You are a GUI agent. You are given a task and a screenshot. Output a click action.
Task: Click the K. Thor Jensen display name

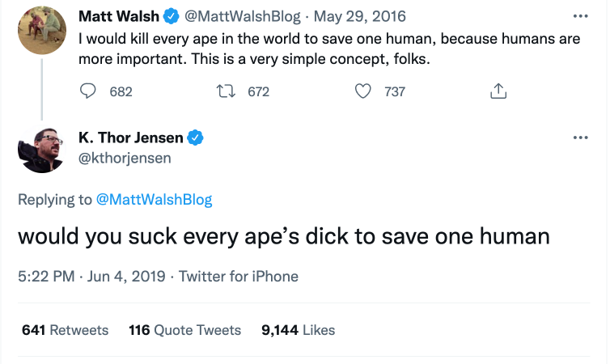[x=131, y=138]
